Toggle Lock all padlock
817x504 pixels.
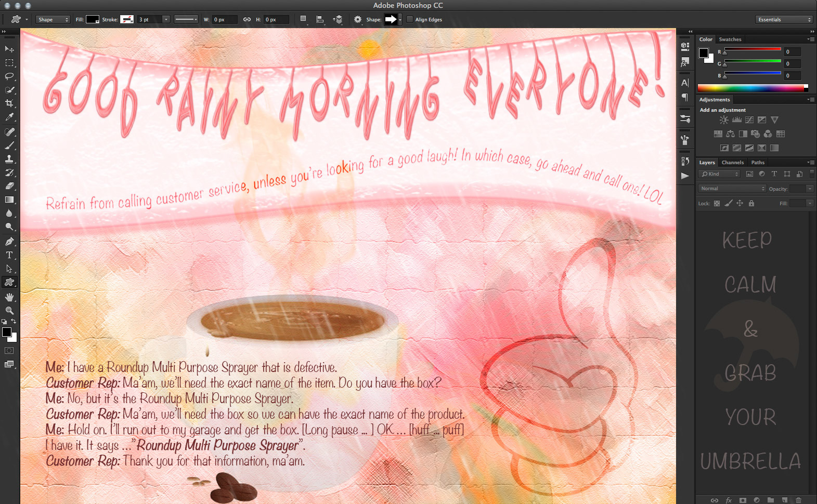pyautogui.click(x=751, y=204)
